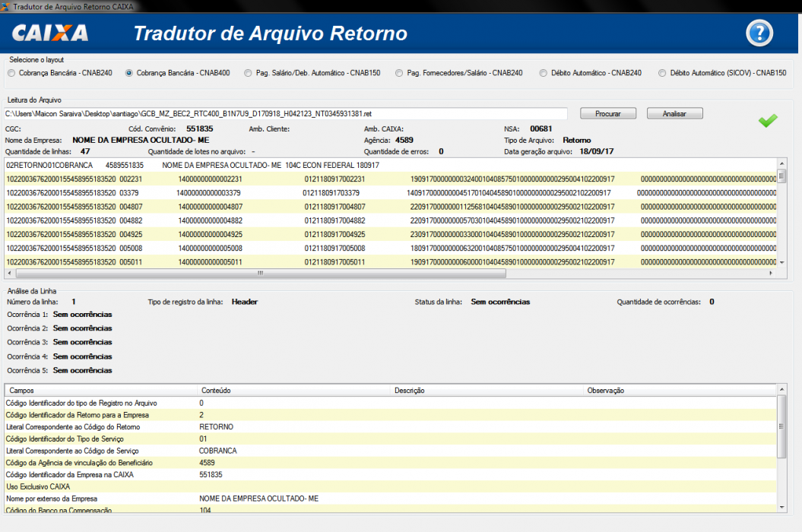The width and height of the screenshot is (802, 532).
Task: Click the Observação column header
Action: click(680, 391)
